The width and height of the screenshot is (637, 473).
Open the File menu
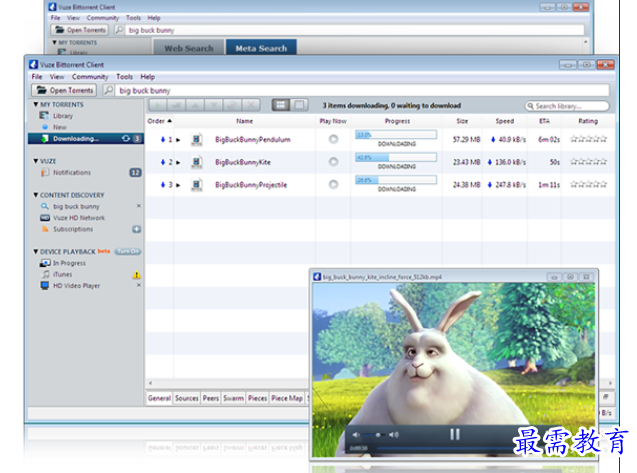coord(37,77)
